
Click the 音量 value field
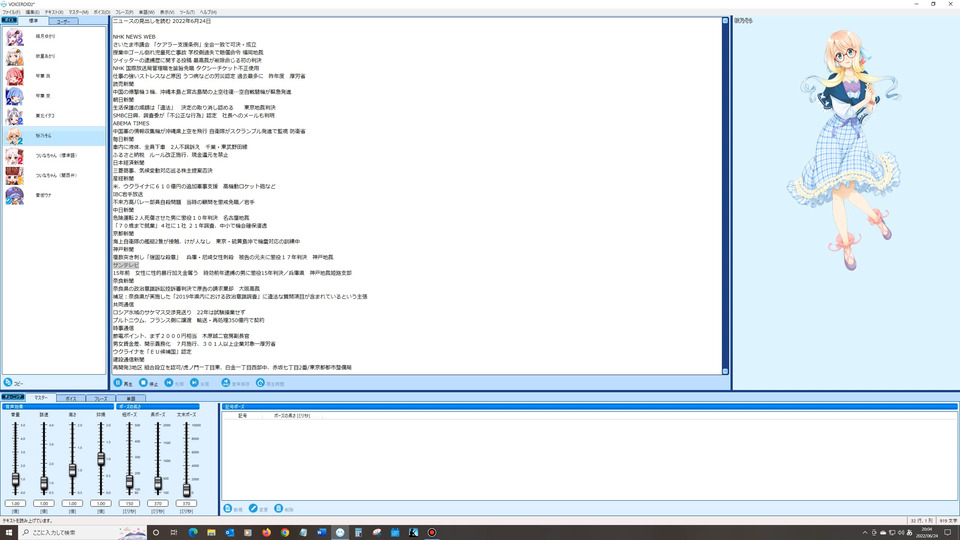tap(15, 503)
